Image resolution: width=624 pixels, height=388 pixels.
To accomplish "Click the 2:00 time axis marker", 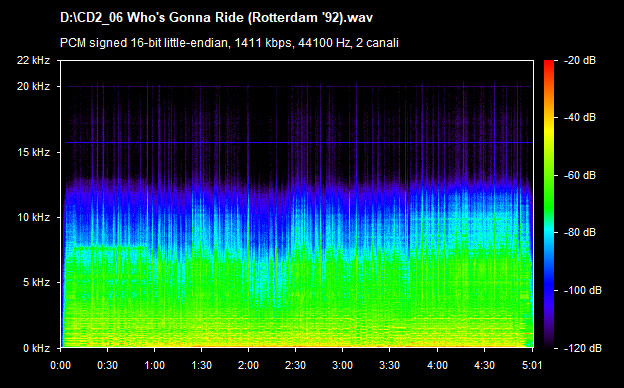I will 248,365.
